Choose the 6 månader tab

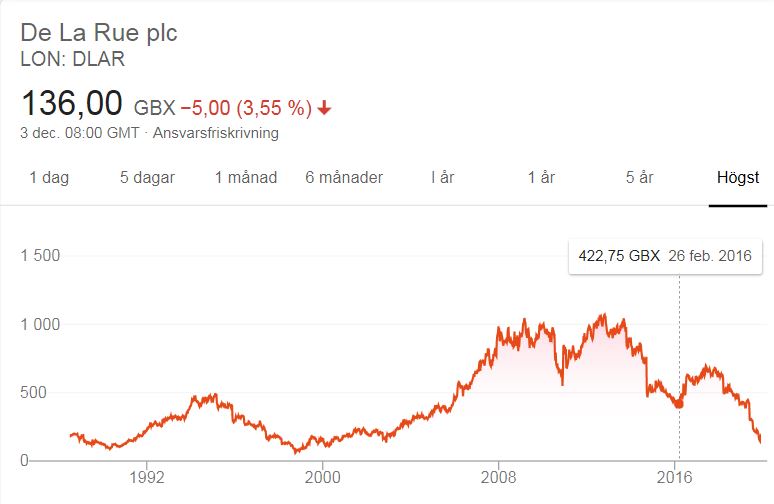344,177
